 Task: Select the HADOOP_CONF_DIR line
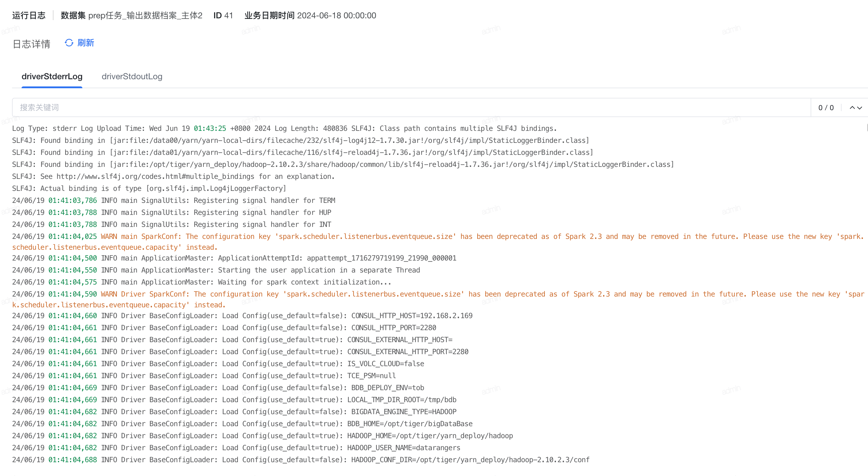(301, 459)
